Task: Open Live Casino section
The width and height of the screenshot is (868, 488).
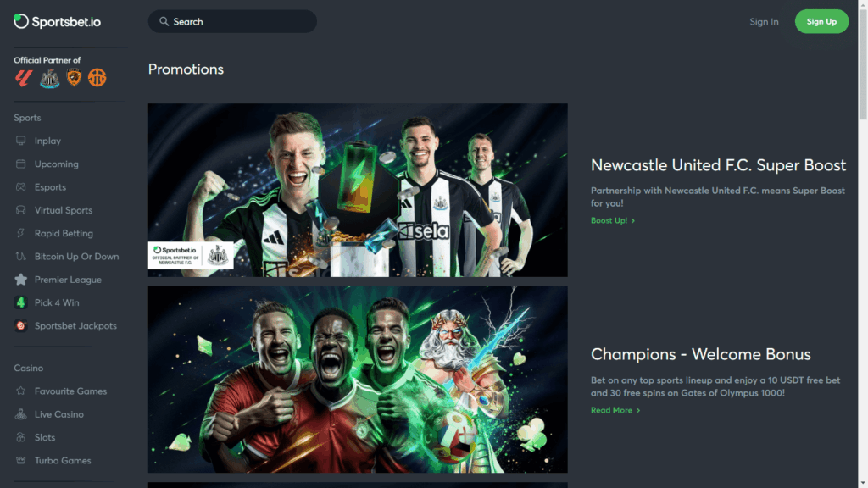Action: click(x=59, y=414)
